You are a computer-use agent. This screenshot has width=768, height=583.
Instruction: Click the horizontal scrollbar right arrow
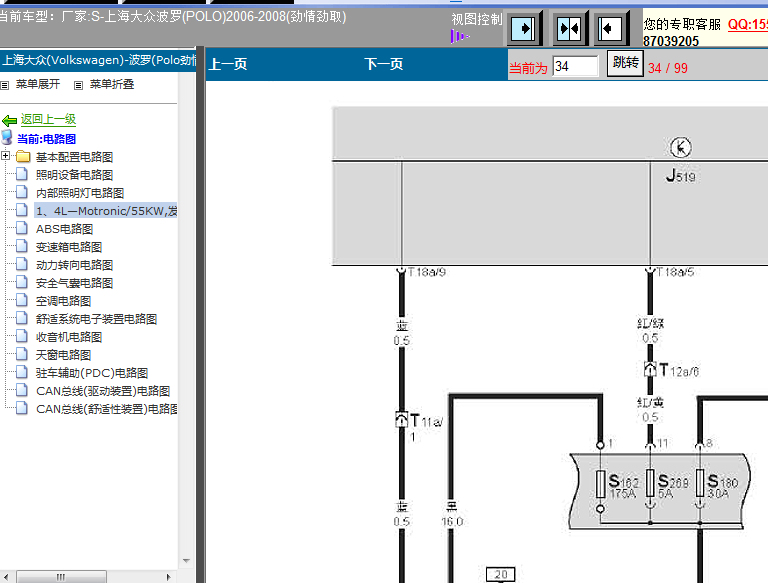(x=168, y=577)
